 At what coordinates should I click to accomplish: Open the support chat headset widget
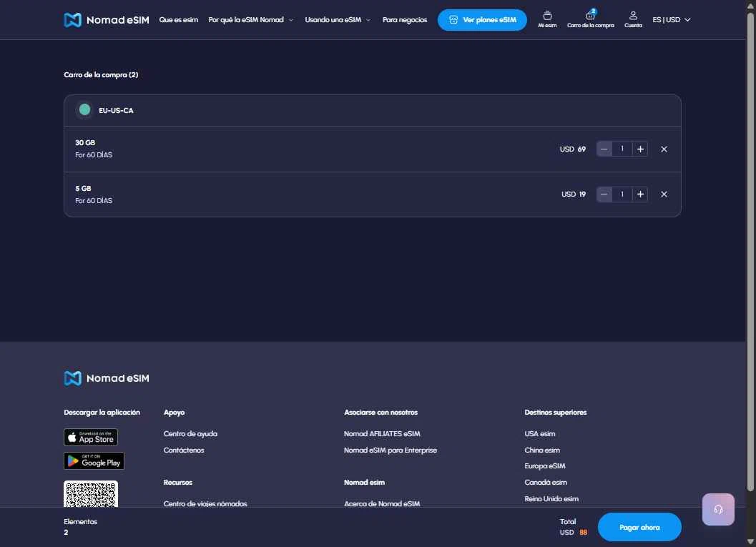click(x=718, y=509)
